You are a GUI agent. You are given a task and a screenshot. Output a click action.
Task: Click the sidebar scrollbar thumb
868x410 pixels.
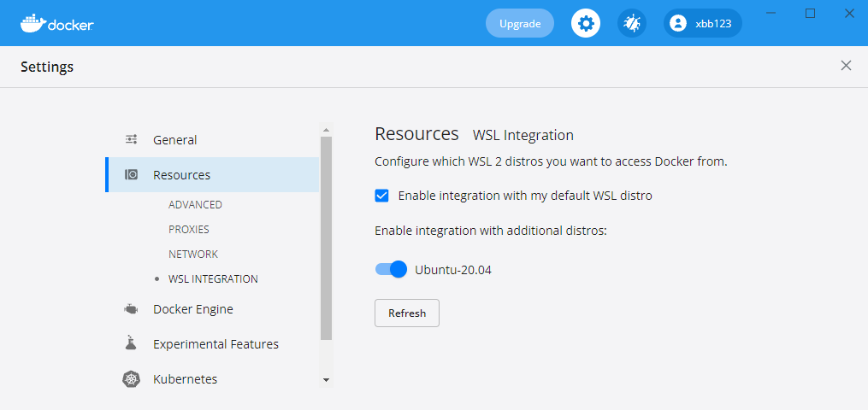click(326, 238)
